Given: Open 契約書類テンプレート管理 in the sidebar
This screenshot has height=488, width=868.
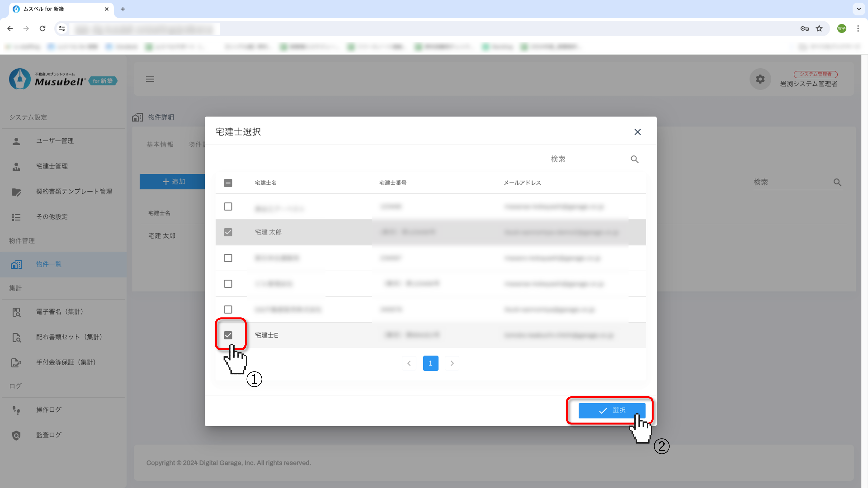Looking at the screenshot, I should pos(74,191).
